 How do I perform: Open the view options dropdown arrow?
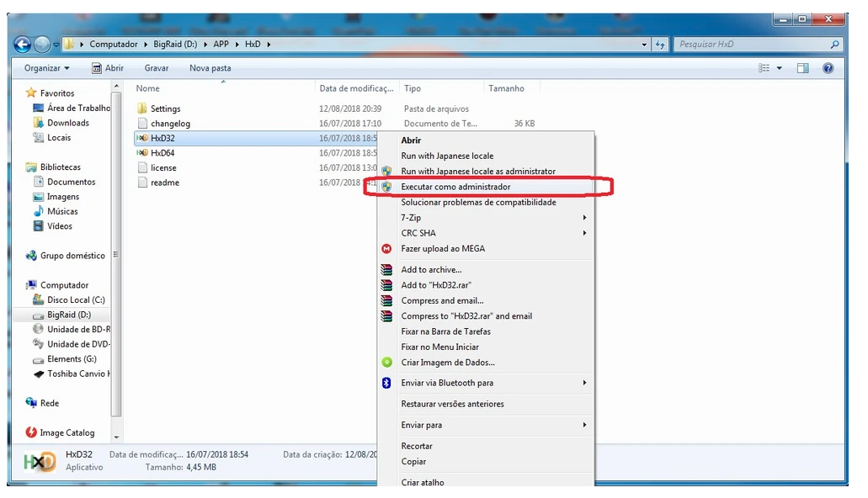[780, 68]
